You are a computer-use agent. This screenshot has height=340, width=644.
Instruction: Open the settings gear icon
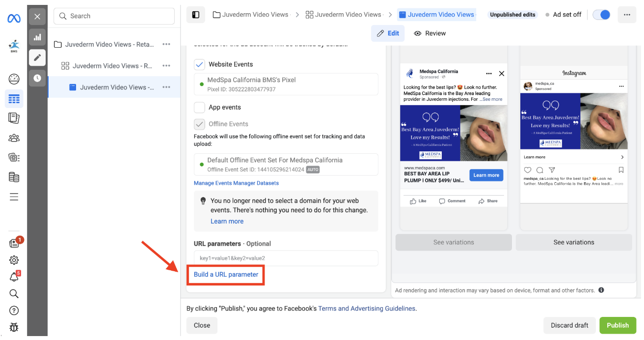(14, 260)
